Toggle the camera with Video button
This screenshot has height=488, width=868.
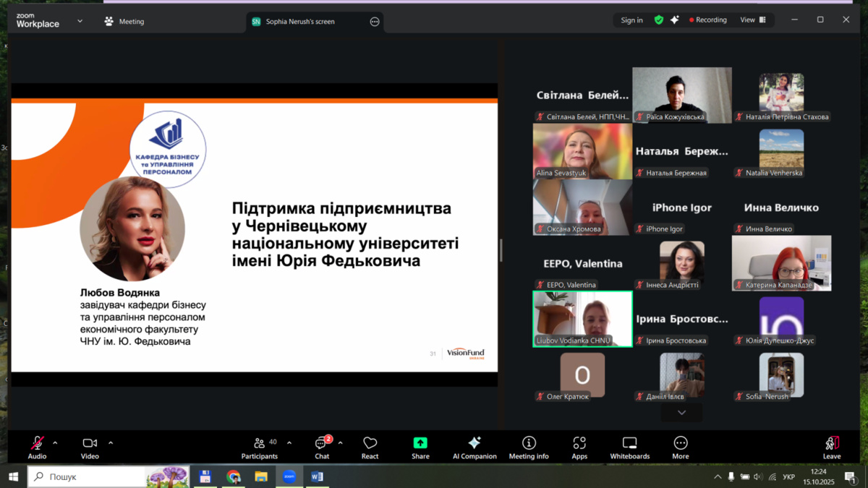coord(90,447)
